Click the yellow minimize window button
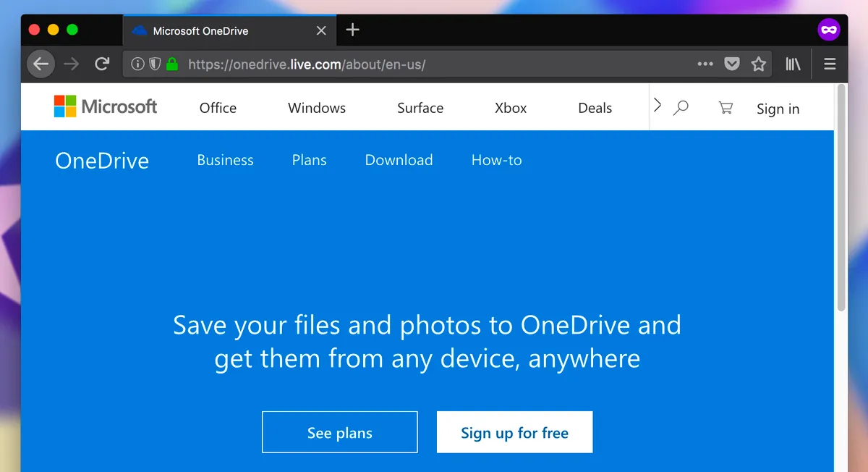 pos(53,30)
